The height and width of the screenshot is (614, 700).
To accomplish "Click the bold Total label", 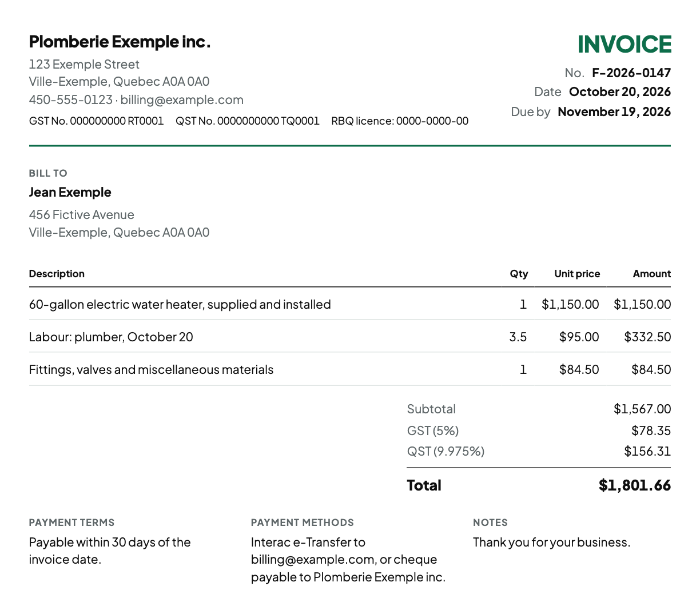I will pos(424,485).
